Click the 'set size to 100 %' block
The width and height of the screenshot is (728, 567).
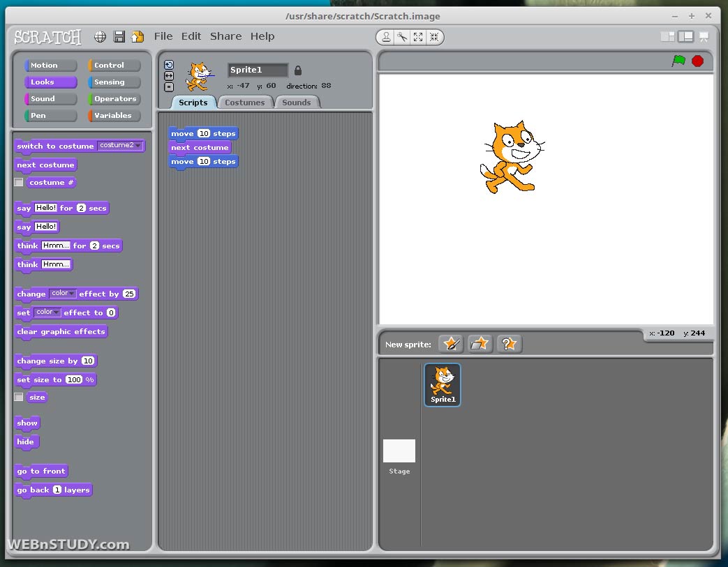click(x=55, y=380)
